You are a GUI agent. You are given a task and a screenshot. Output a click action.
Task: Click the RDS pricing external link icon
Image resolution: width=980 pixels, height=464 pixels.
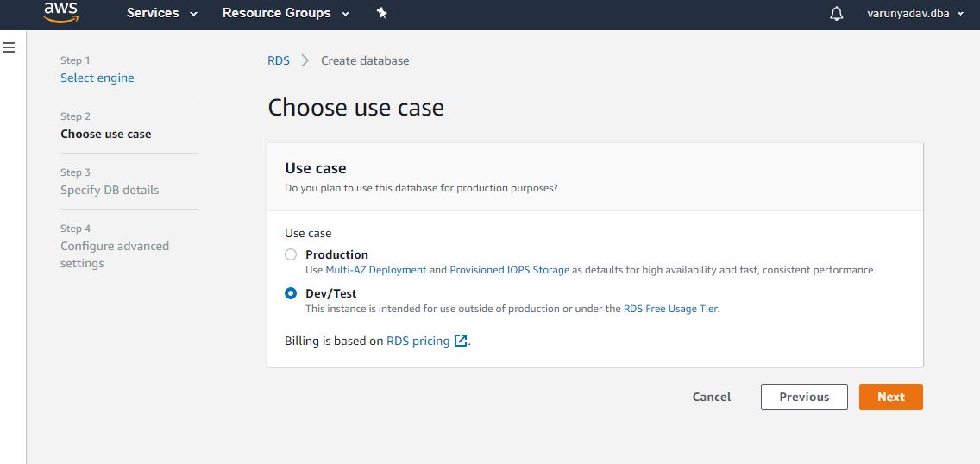click(461, 341)
